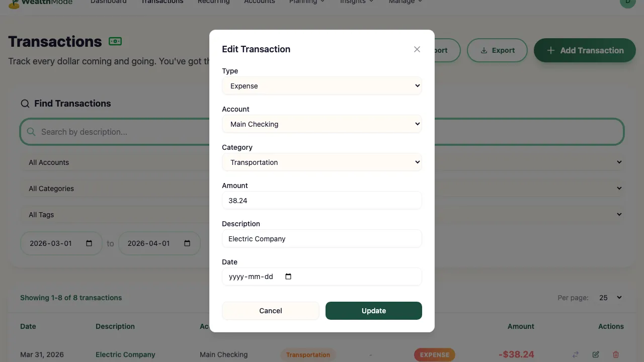The width and height of the screenshot is (644, 362).
Task: Open the Planning menu
Action: click(x=307, y=2)
